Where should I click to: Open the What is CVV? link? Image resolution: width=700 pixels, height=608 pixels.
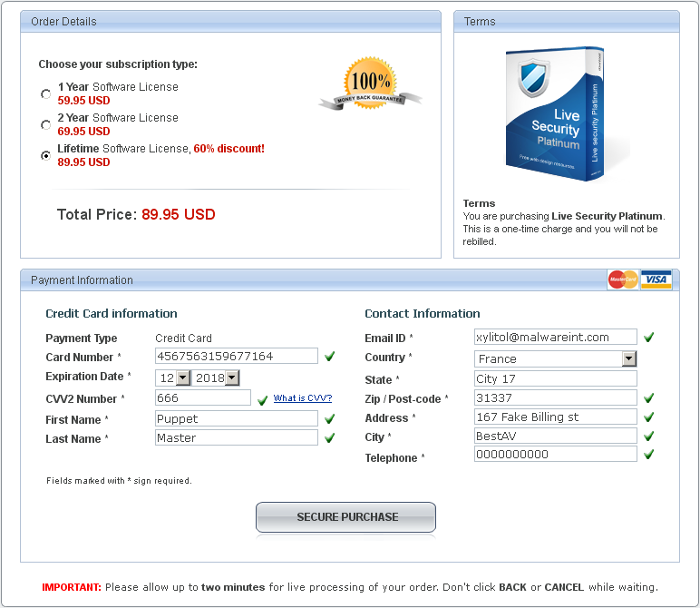point(303,398)
